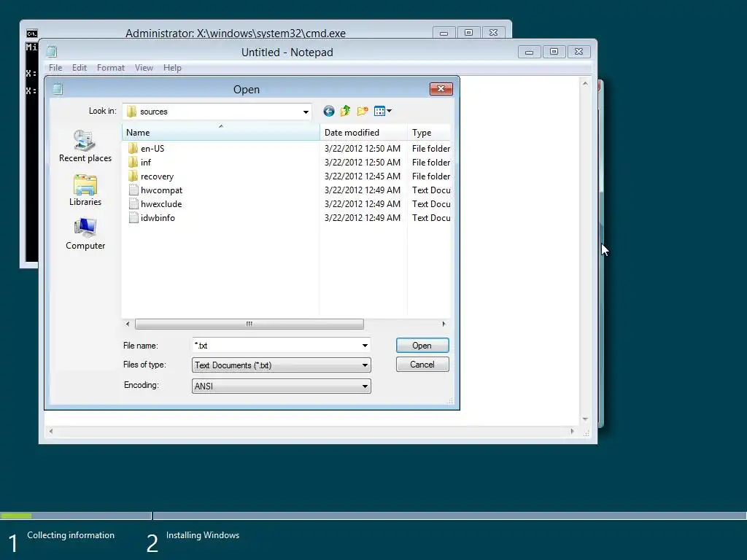The image size is (747, 560).
Task: Click the Notepad bottom-right corner grip
Action: click(x=587, y=433)
